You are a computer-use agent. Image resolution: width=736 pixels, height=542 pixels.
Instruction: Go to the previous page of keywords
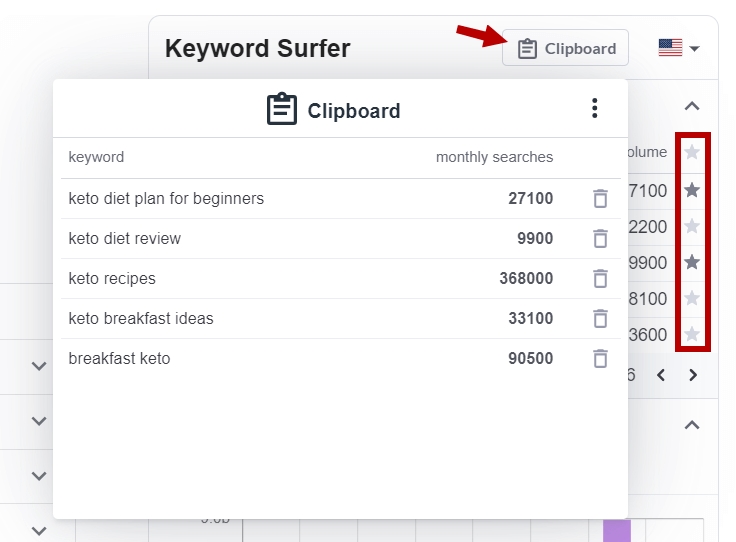coord(661,375)
